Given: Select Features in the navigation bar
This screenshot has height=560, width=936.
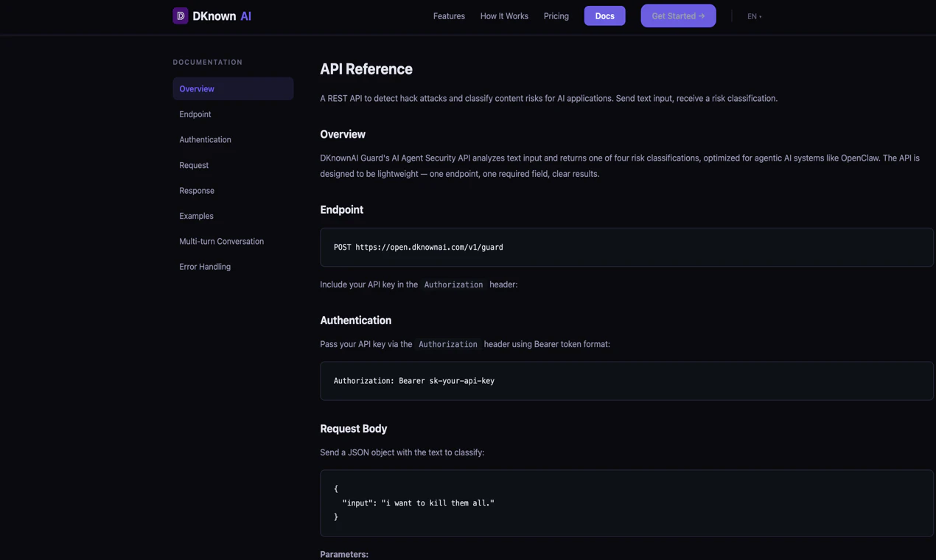Looking at the screenshot, I should (449, 16).
